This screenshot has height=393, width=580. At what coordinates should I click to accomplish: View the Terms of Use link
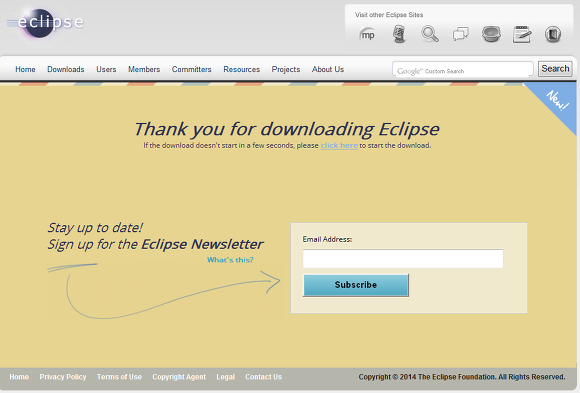tap(119, 377)
